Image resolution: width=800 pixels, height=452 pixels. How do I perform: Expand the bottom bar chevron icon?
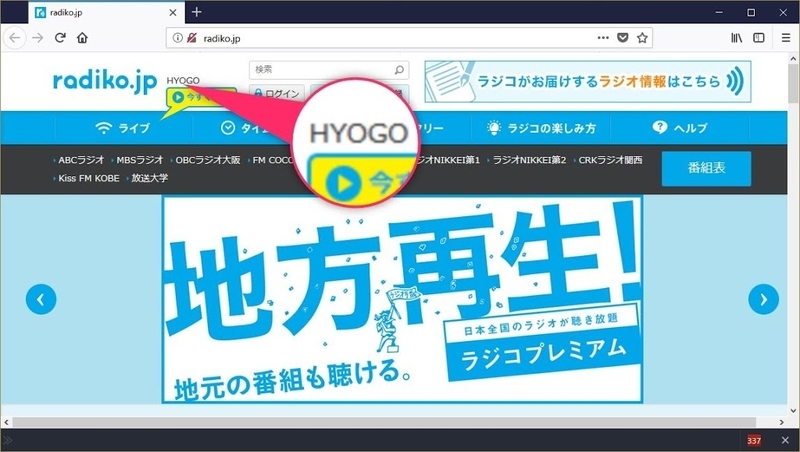tap(7, 440)
